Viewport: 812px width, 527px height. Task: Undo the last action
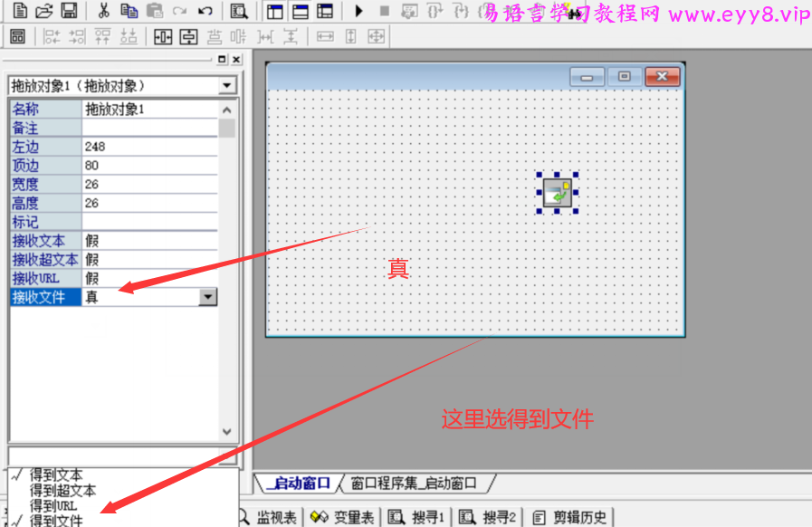pyautogui.click(x=205, y=12)
